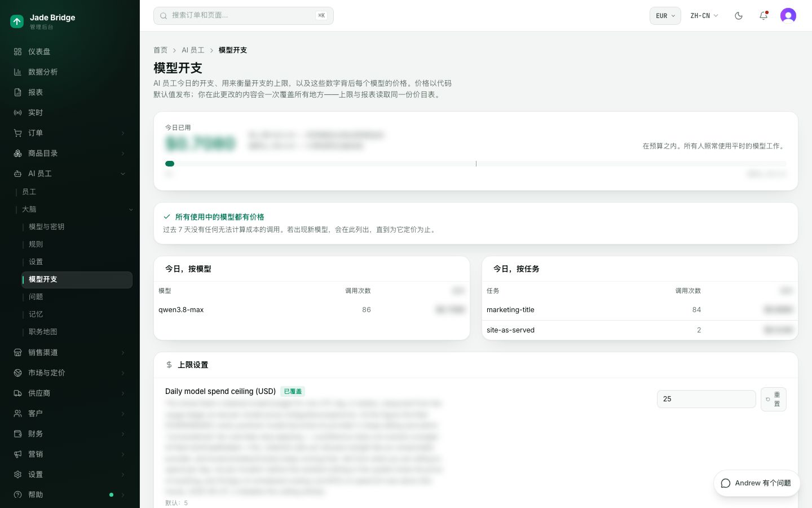Click the 实时 broadcast icon
This screenshot has height=508, width=812.
click(17, 112)
